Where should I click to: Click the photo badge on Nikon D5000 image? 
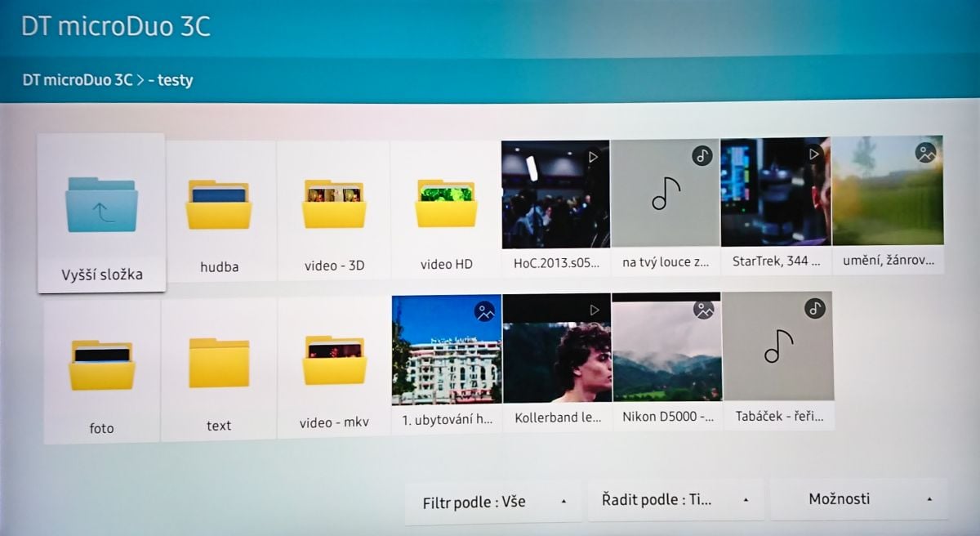pos(702,309)
